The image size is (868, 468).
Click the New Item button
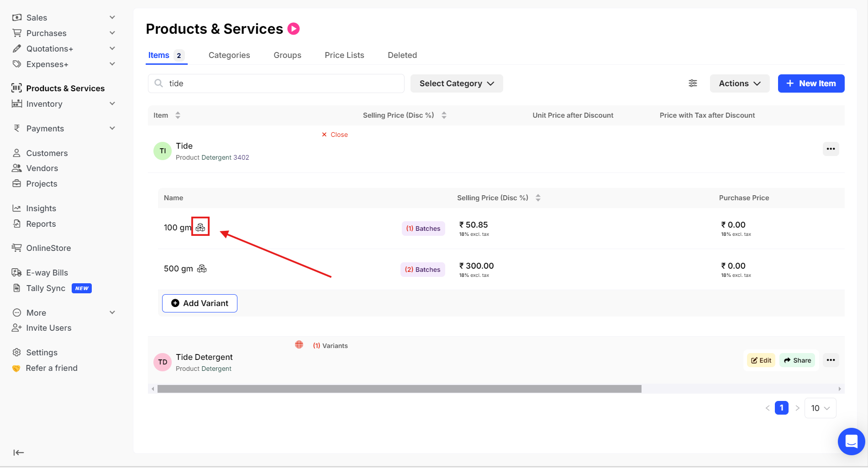tap(811, 83)
